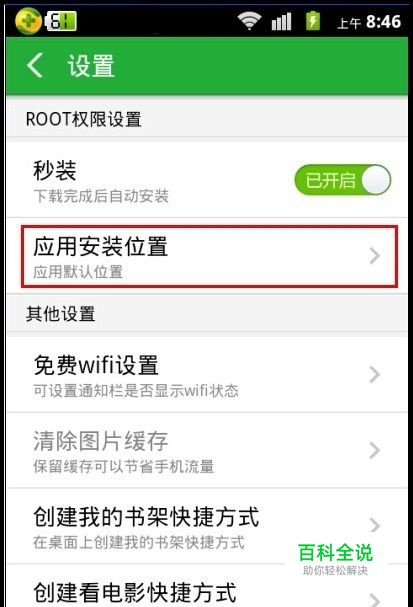Screen dimensions: 413x607
Task: Choose 创建我的书架快捷方式 item
Action: [207, 526]
